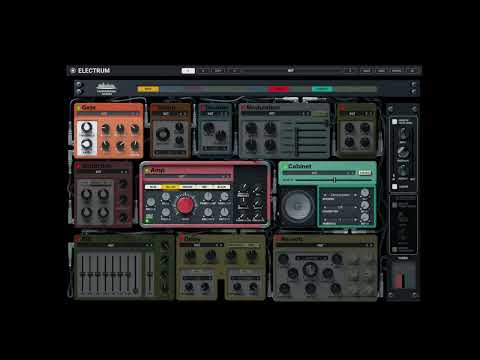Image resolution: width=480 pixels, height=360 pixels.
Task: Click the bottom Cabinet microphone knob
Action: [365, 218]
